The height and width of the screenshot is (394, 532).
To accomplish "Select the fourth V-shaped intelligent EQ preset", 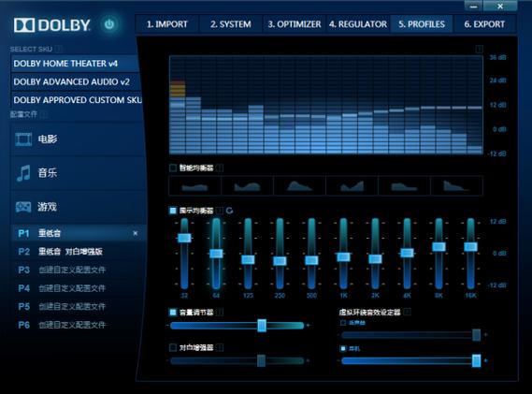I will point(352,186).
